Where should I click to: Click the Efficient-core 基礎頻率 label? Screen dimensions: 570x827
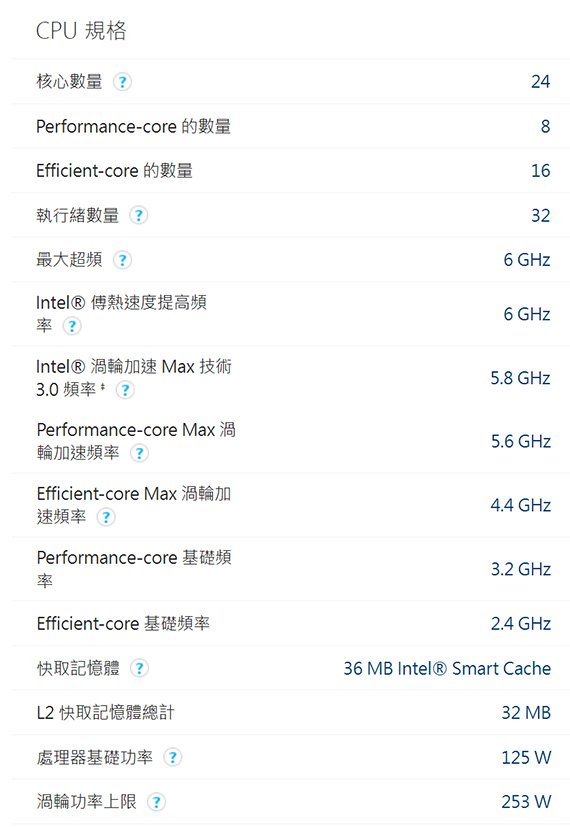point(123,623)
